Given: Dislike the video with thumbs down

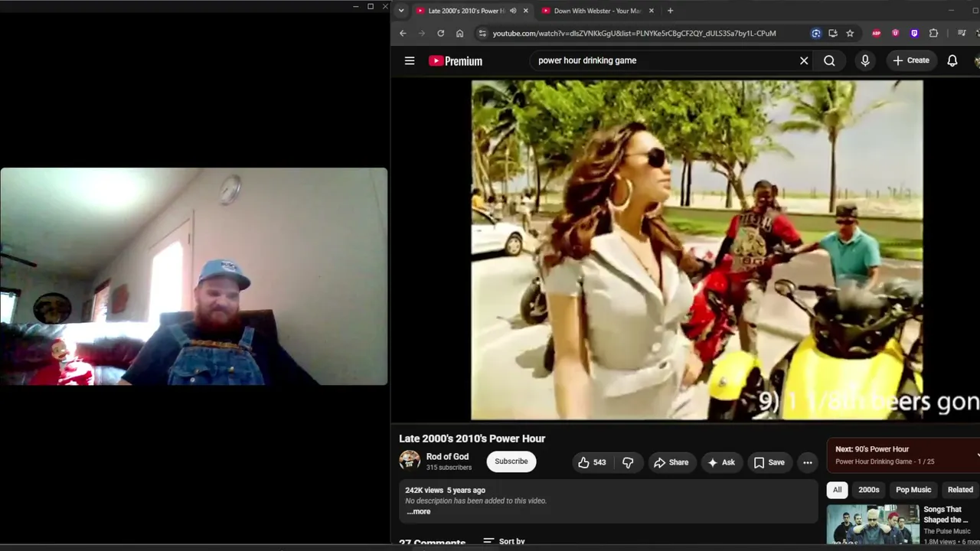Looking at the screenshot, I should [628, 462].
